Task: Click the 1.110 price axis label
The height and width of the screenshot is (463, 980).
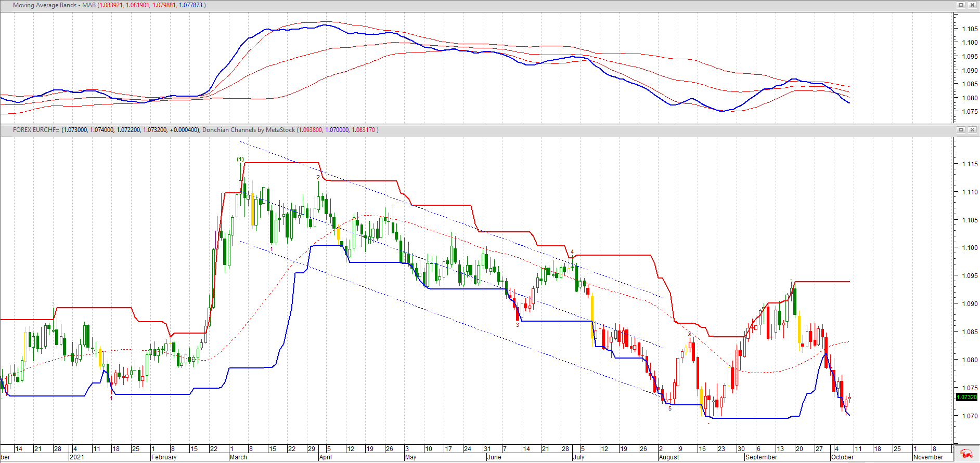Action: click(970, 192)
